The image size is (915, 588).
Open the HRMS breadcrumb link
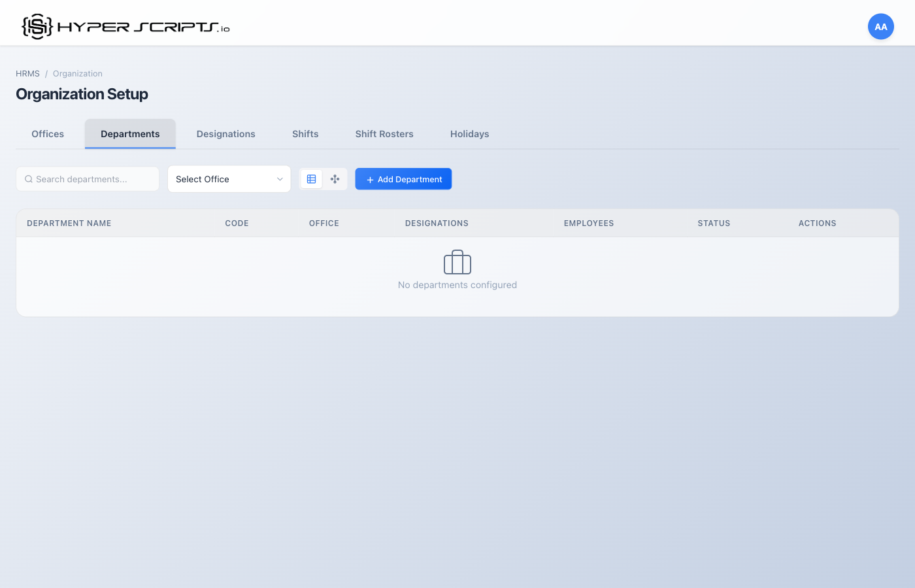tap(27, 73)
